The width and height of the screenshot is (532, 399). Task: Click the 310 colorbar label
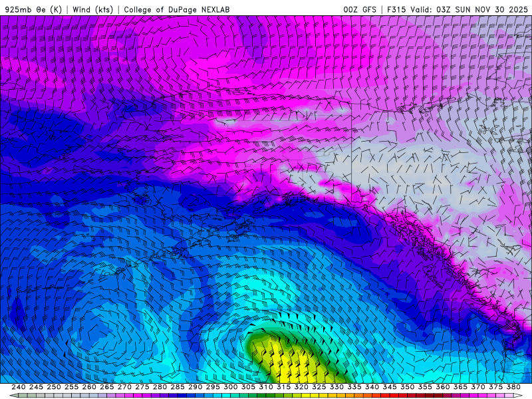coord(265,387)
